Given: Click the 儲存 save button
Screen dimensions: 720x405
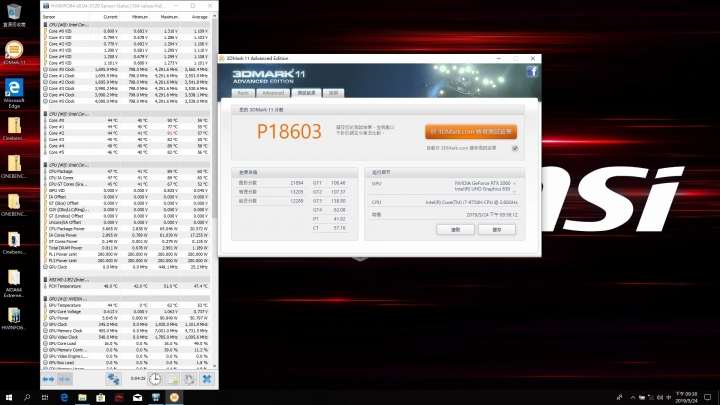Looking at the screenshot, I should tap(497, 230).
